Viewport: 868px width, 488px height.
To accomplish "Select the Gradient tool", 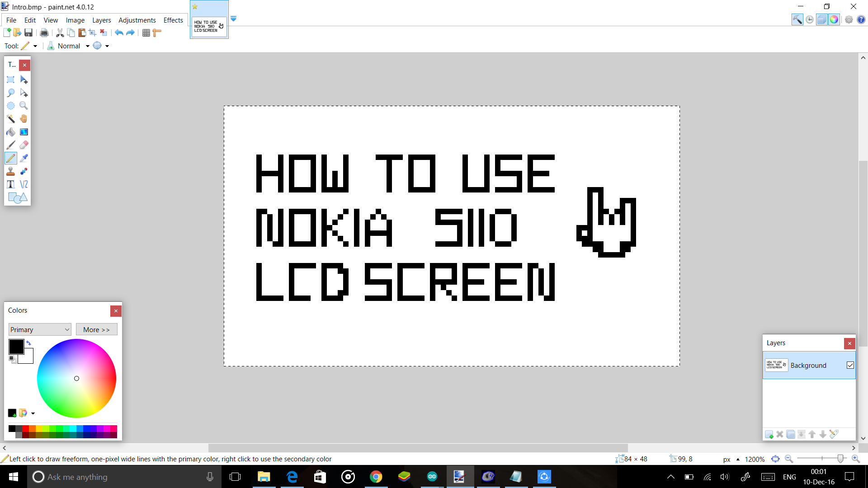I will click(x=24, y=131).
